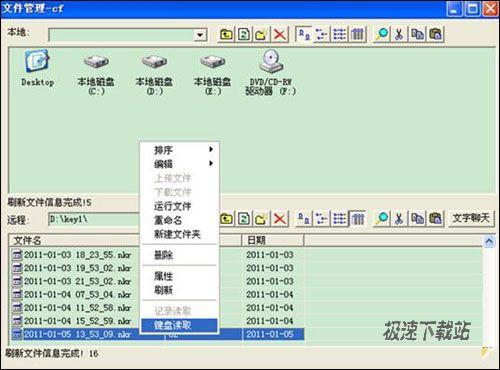Click the copy icon in local toolbar

pos(417,34)
